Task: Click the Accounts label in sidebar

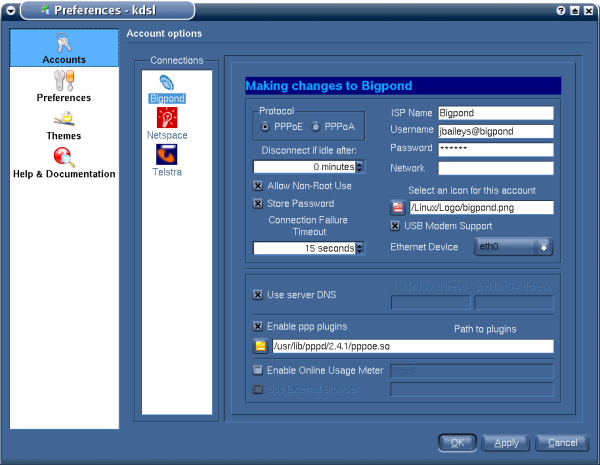Action: coord(64,60)
